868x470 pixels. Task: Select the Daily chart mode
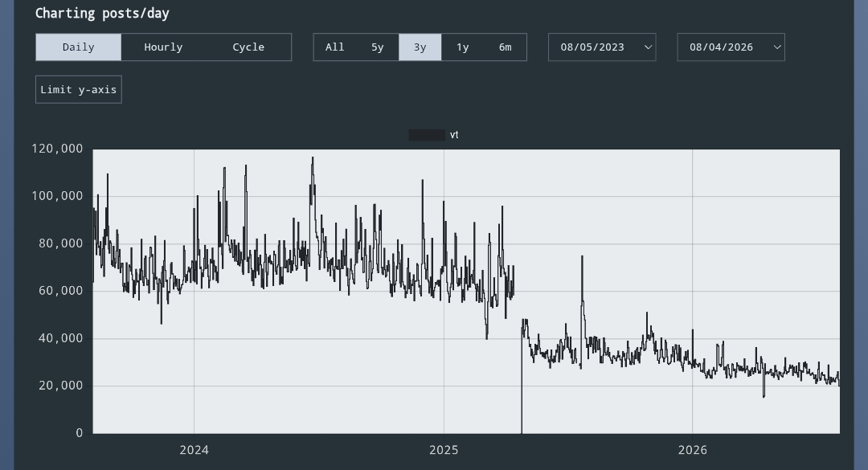[x=79, y=47]
